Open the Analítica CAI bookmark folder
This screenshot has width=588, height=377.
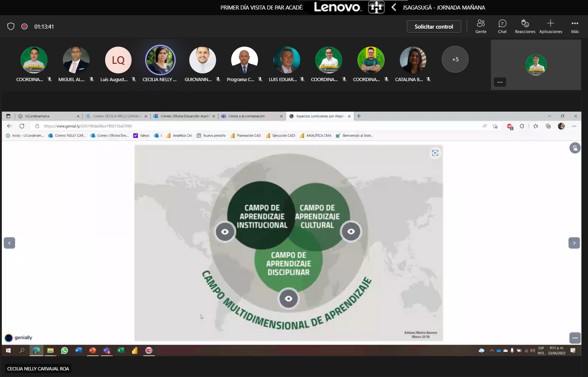[x=179, y=135]
